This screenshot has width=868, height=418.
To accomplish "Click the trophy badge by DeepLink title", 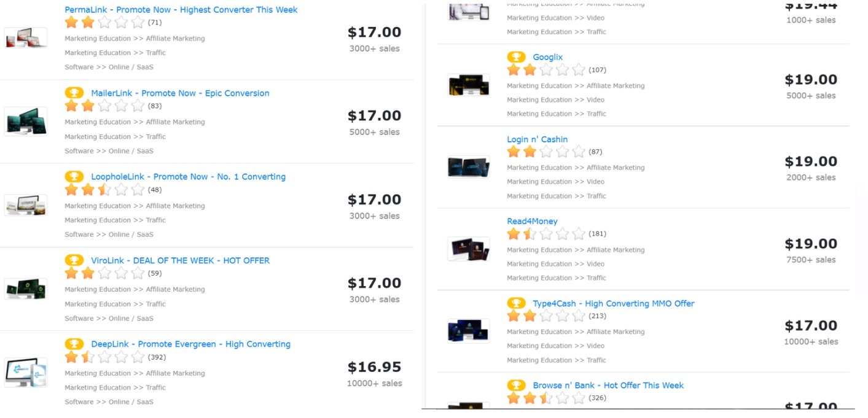I will tap(74, 344).
